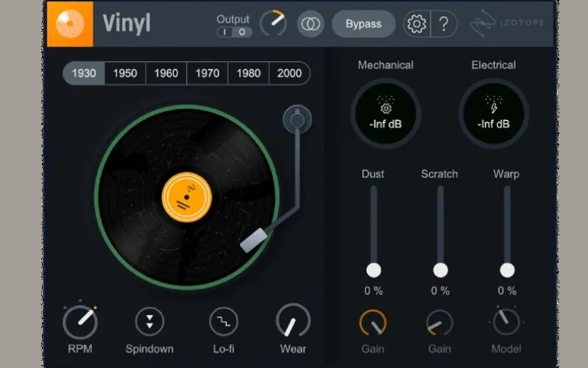Click the Dust slider handle

pyautogui.click(x=374, y=270)
